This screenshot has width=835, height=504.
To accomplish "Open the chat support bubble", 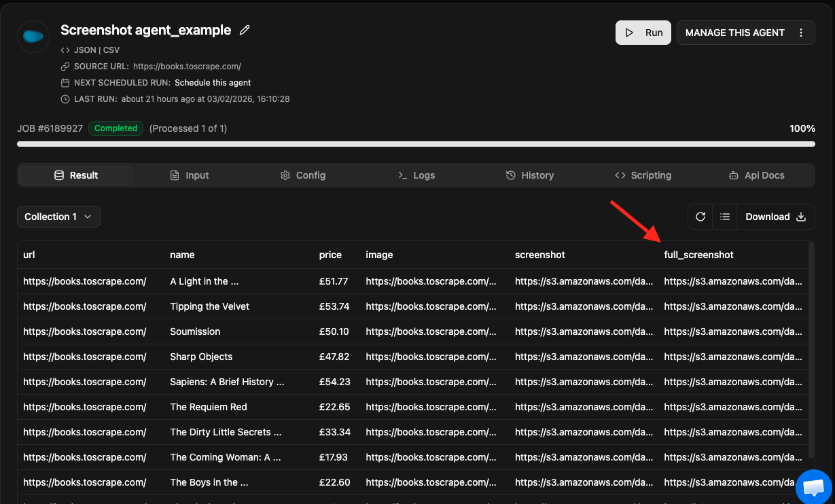I will pyautogui.click(x=813, y=487).
